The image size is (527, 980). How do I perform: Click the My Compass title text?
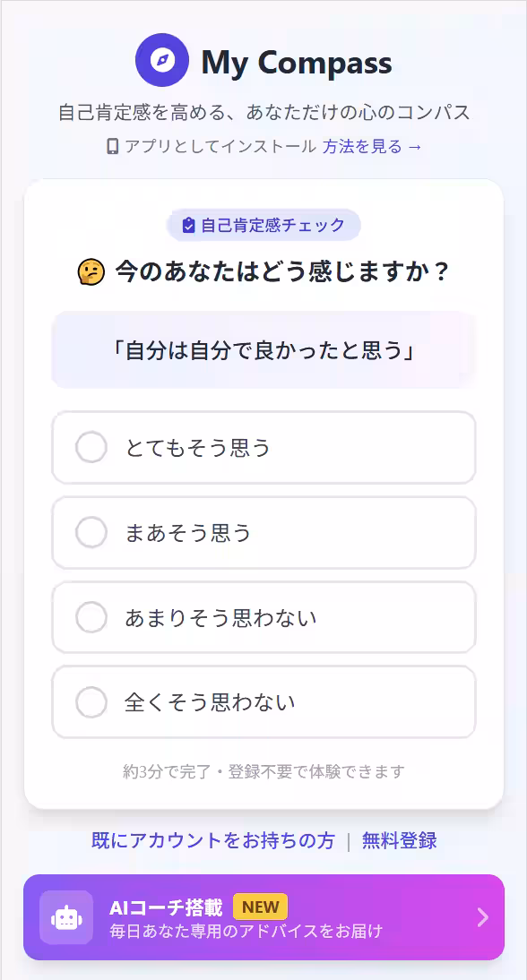pyautogui.click(x=298, y=61)
